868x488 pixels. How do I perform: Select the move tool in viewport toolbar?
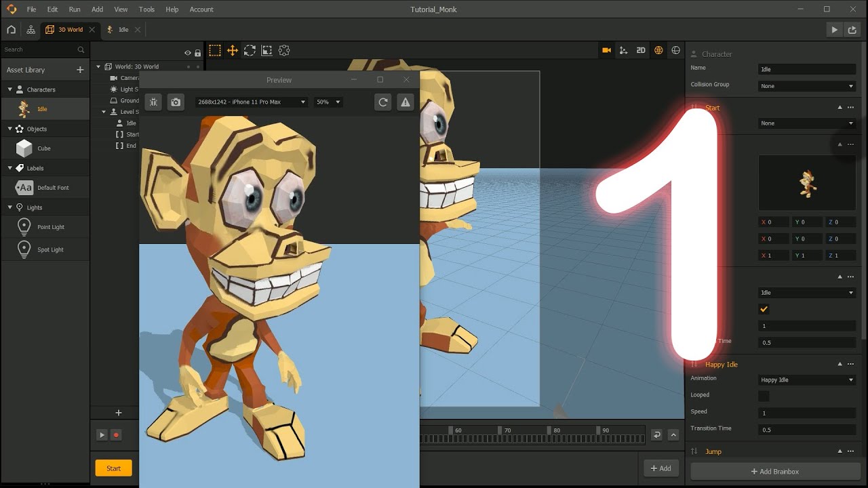point(232,50)
